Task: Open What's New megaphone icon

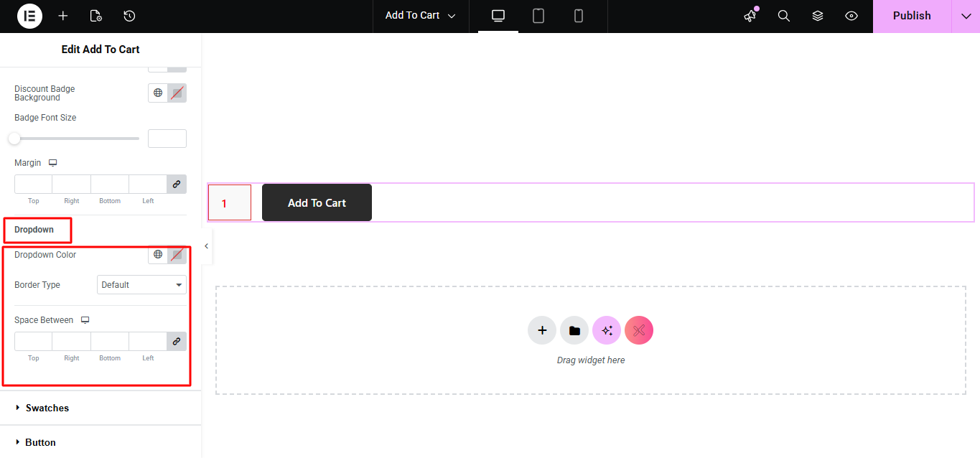Action: [x=750, y=16]
